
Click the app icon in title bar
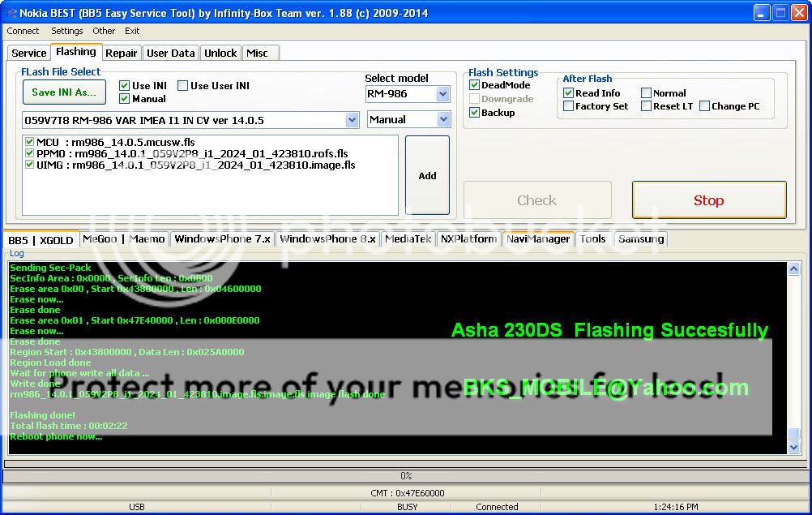tap(11, 12)
